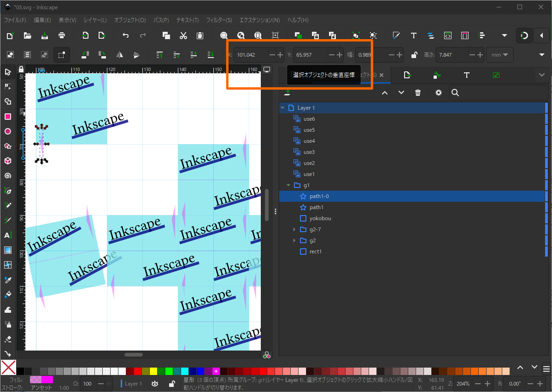Select the Paint bucket tool
The width and height of the screenshot is (552, 392).
[8, 294]
